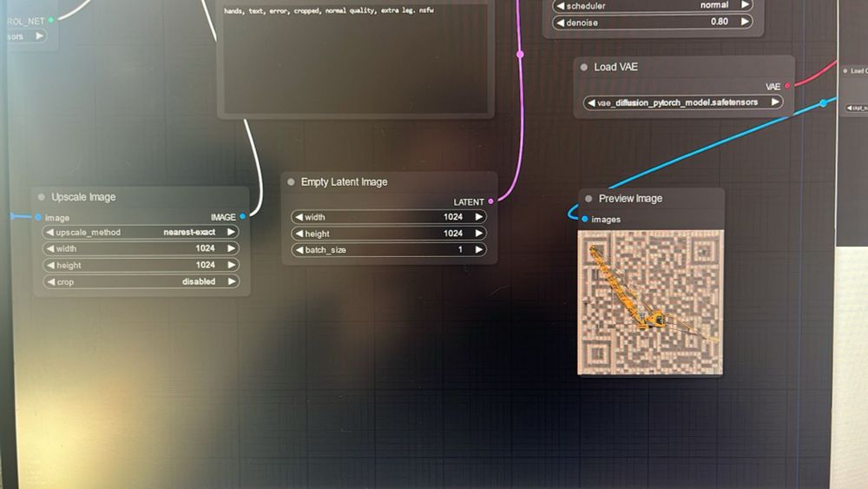The height and width of the screenshot is (489, 868).
Task: Click the IMAGE output socket on Upscale Image
Action: coord(243,216)
